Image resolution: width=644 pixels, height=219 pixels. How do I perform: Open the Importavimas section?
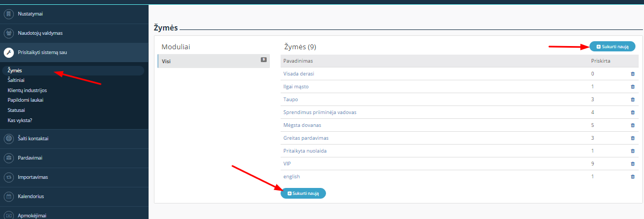pos(74,177)
